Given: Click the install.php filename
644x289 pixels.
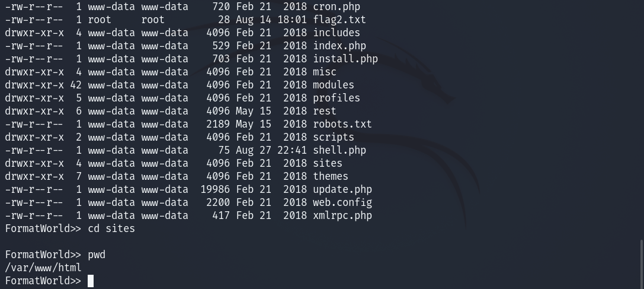Looking at the screenshot, I should [345, 59].
